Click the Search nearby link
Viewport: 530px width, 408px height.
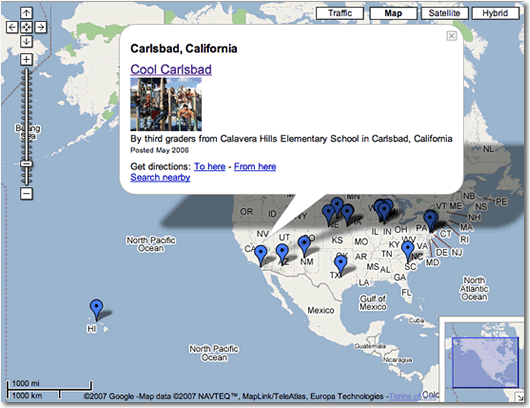(x=160, y=177)
